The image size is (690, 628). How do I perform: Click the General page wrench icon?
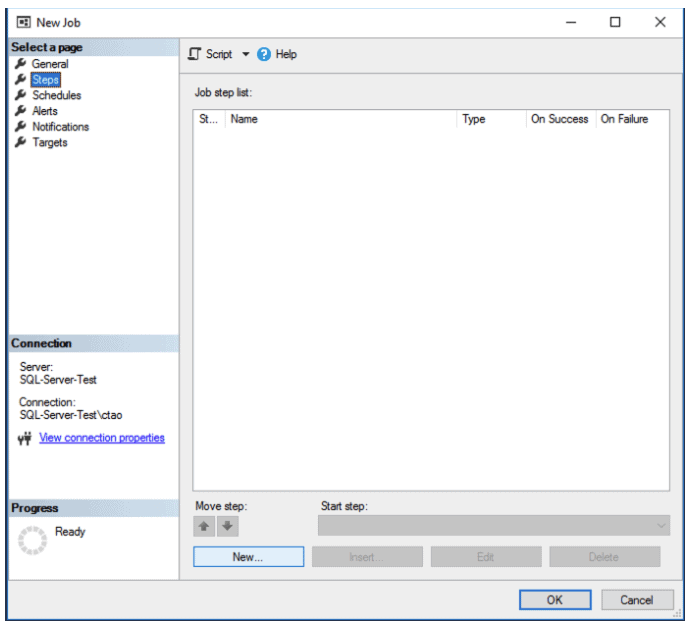click(x=20, y=64)
